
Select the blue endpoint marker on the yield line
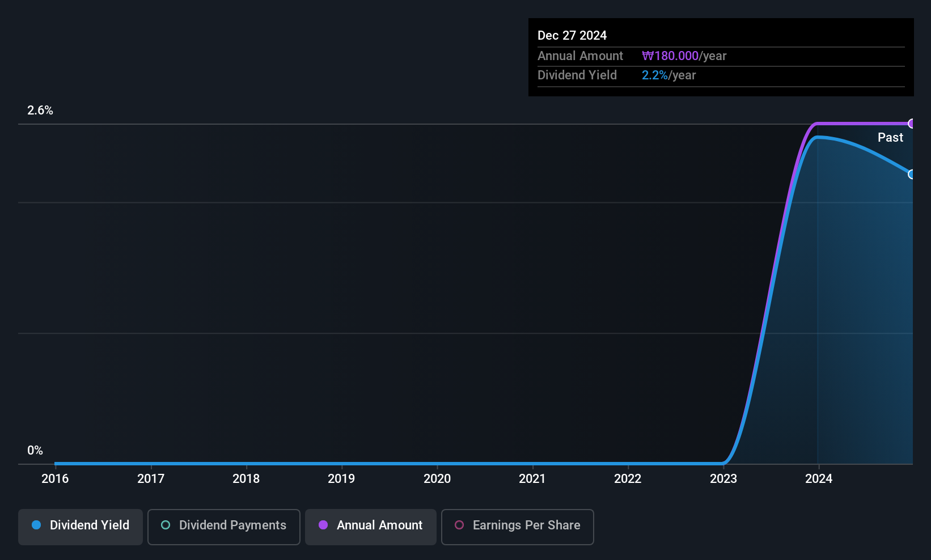[912, 175]
